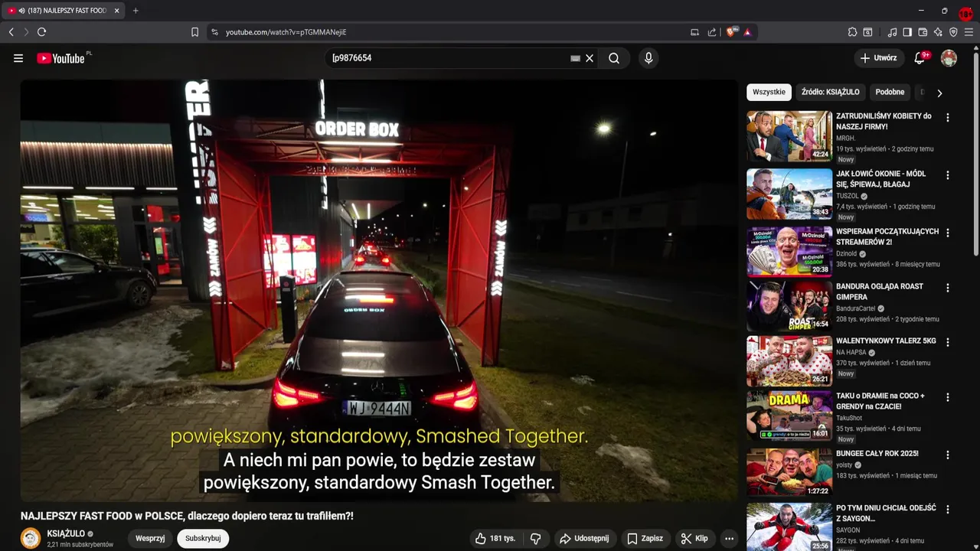Open Brave Shields lion icon

730,32
